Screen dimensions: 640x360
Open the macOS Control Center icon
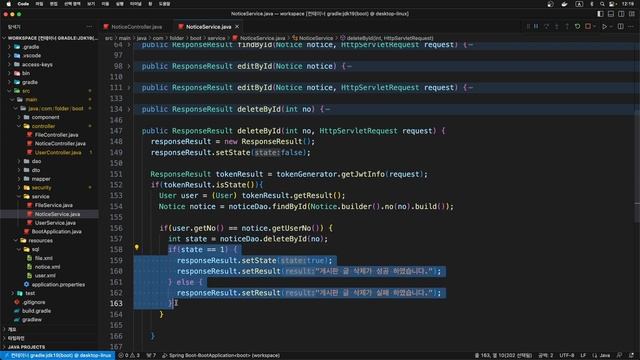click(x=612, y=4)
